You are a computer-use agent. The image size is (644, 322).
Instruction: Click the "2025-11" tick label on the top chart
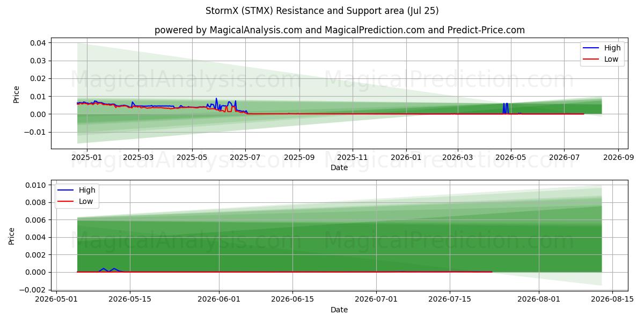353,157
